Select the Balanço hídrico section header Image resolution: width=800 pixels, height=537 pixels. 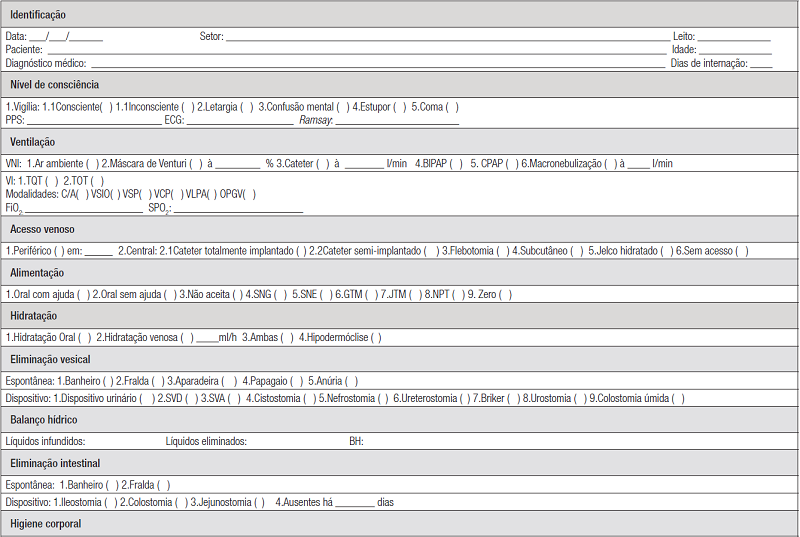[44, 420]
